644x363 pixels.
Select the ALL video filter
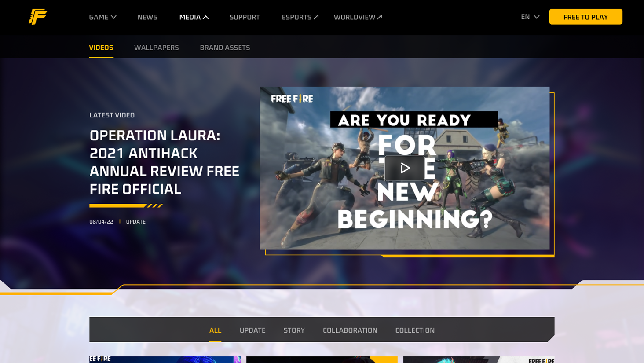pos(215,330)
